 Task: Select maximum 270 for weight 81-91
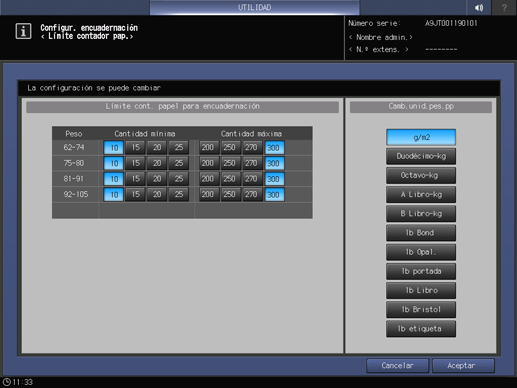253,179
